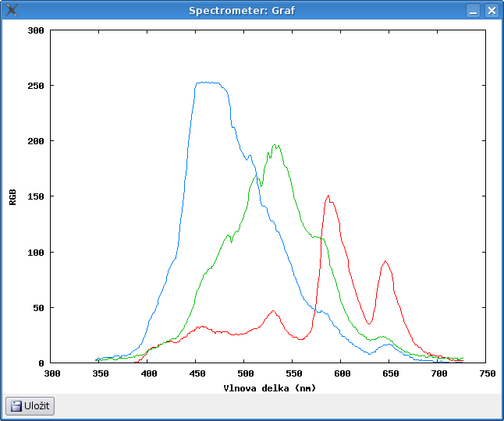
Task: Click the 300 tick label on y-axis
Action: tap(36, 30)
